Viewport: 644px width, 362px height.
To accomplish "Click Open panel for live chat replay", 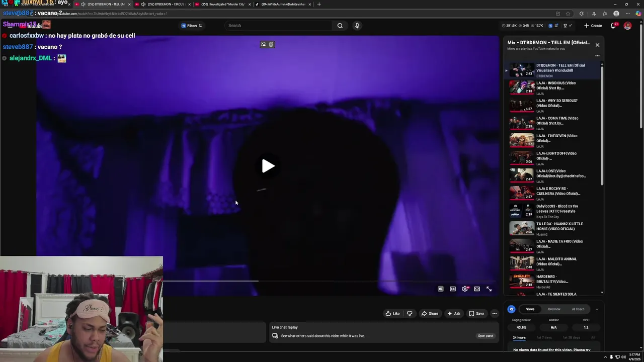I will pyautogui.click(x=486, y=336).
